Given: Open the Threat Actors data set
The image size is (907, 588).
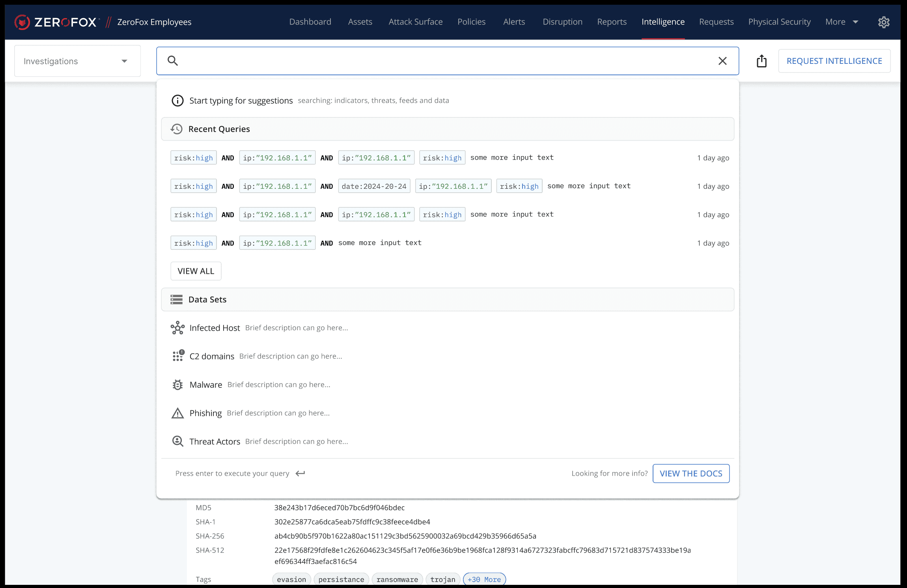Looking at the screenshot, I should pyautogui.click(x=215, y=441).
